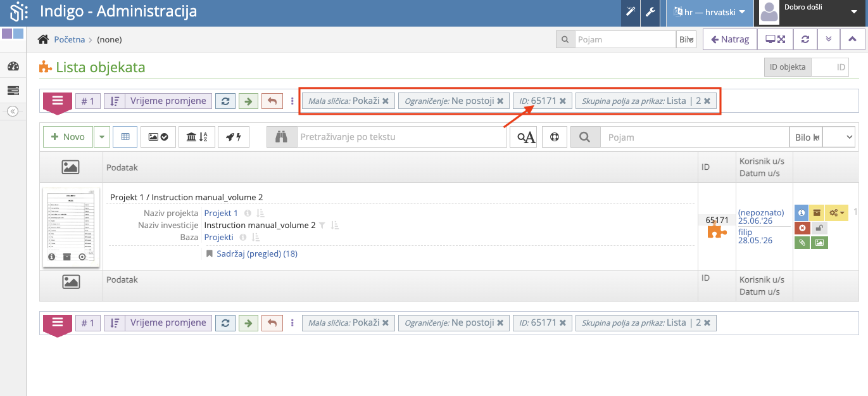The image size is (868, 396).
Task: Click the double chevron down button
Action: click(829, 39)
